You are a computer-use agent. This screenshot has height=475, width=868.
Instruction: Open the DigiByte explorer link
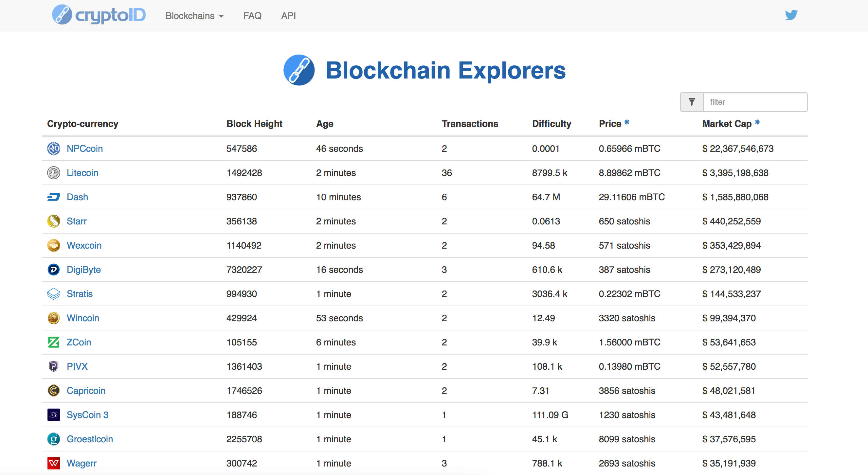point(83,270)
